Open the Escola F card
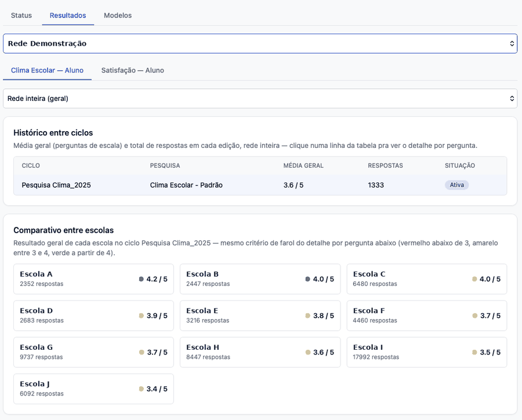 click(427, 316)
